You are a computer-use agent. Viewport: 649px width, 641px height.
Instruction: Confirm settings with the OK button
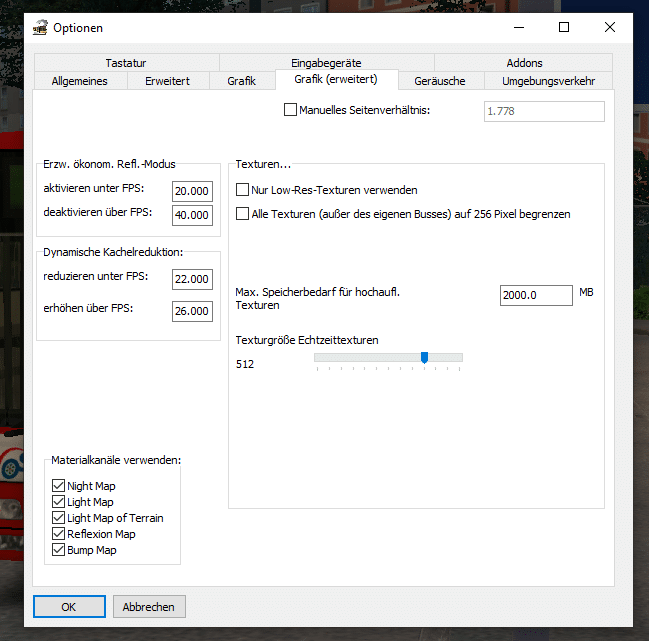point(69,607)
